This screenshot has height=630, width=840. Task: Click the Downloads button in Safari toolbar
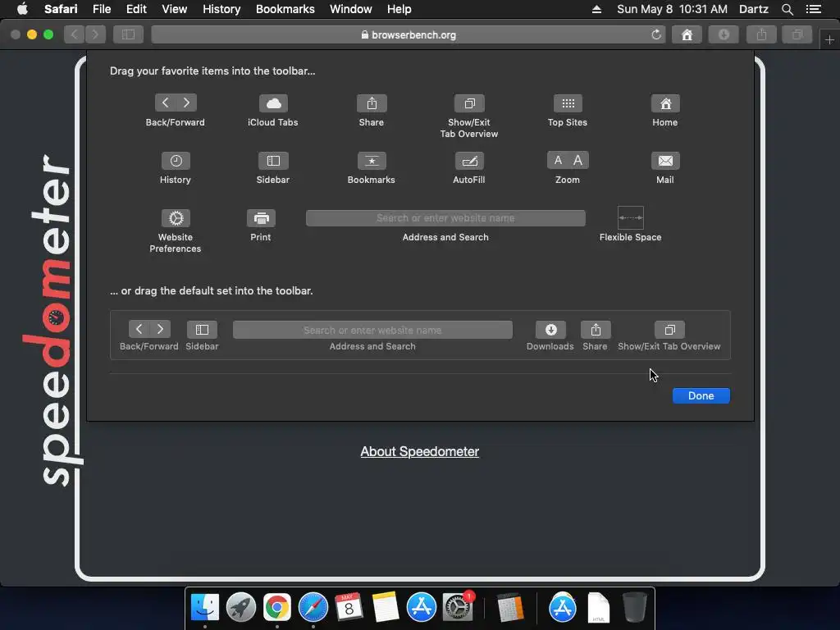point(724,34)
